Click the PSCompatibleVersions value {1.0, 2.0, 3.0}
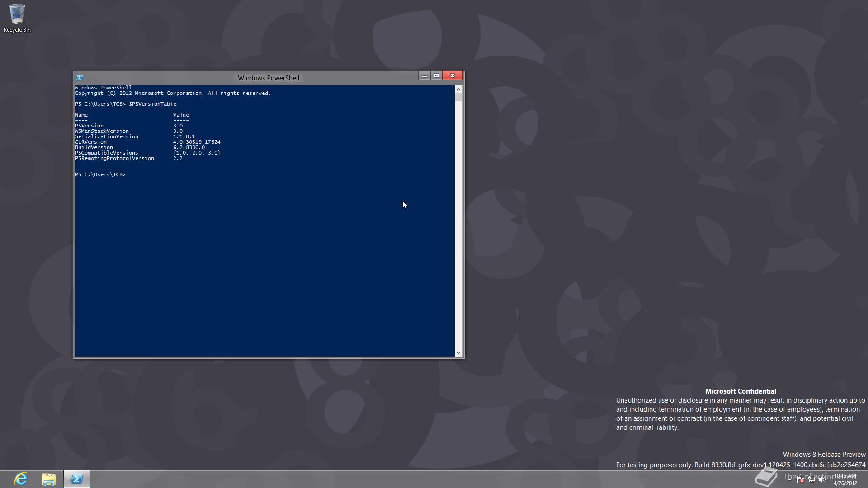Image resolution: width=868 pixels, height=488 pixels. tap(197, 153)
